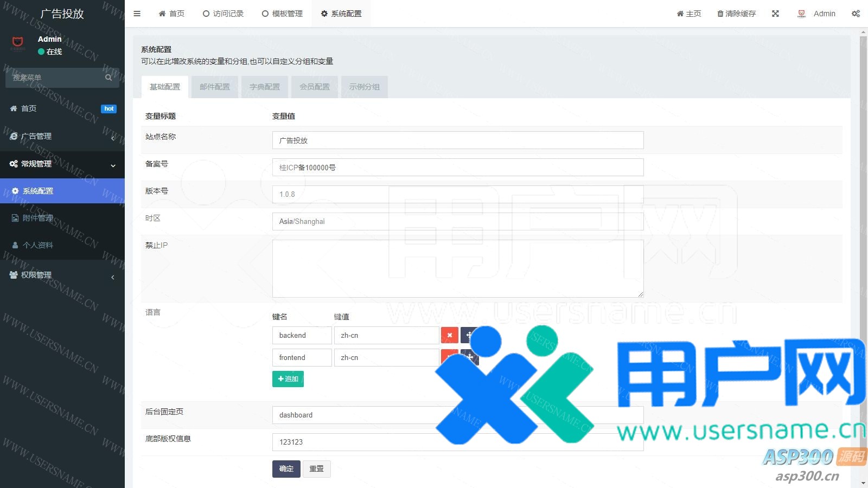This screenshot has width=868, height=488.
Task: Edit the 版本号 input field
Action: [x=458, y=194]
